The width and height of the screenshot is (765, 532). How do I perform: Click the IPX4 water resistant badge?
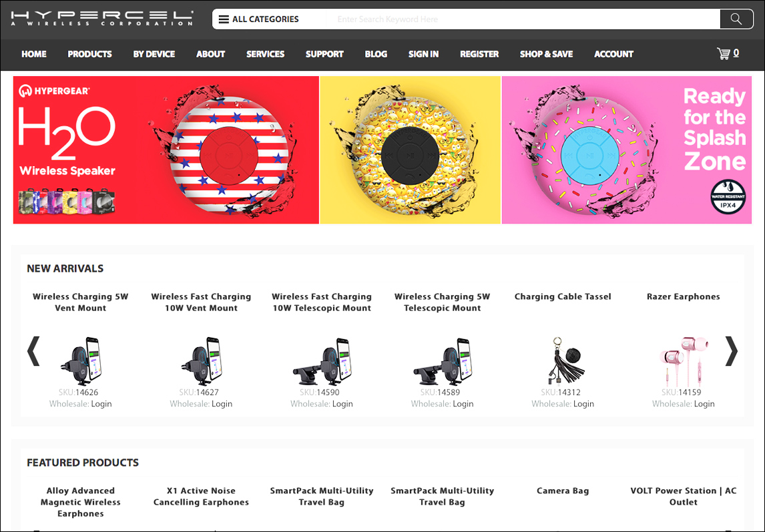click(x=727, y=197)
